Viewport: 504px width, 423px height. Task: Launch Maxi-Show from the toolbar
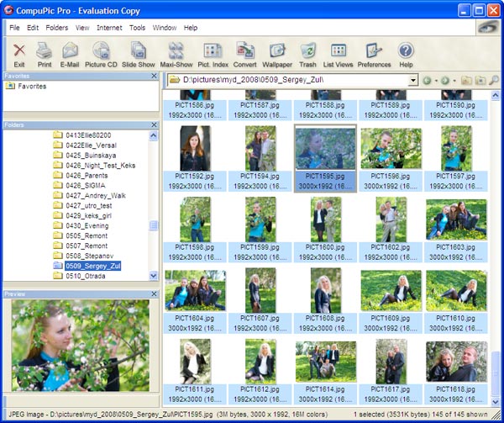tap(176, 55)
